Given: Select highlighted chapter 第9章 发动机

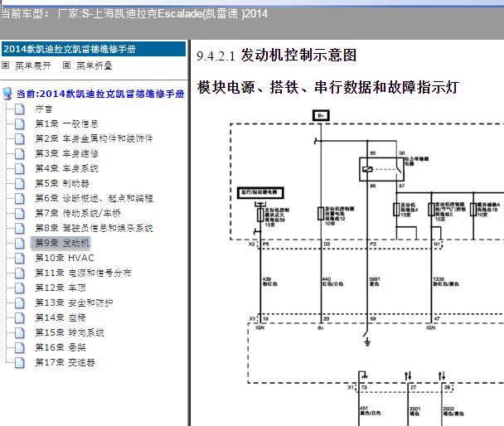Looking at the screenshot, I should pyautogui.click(x=61, y=243).
